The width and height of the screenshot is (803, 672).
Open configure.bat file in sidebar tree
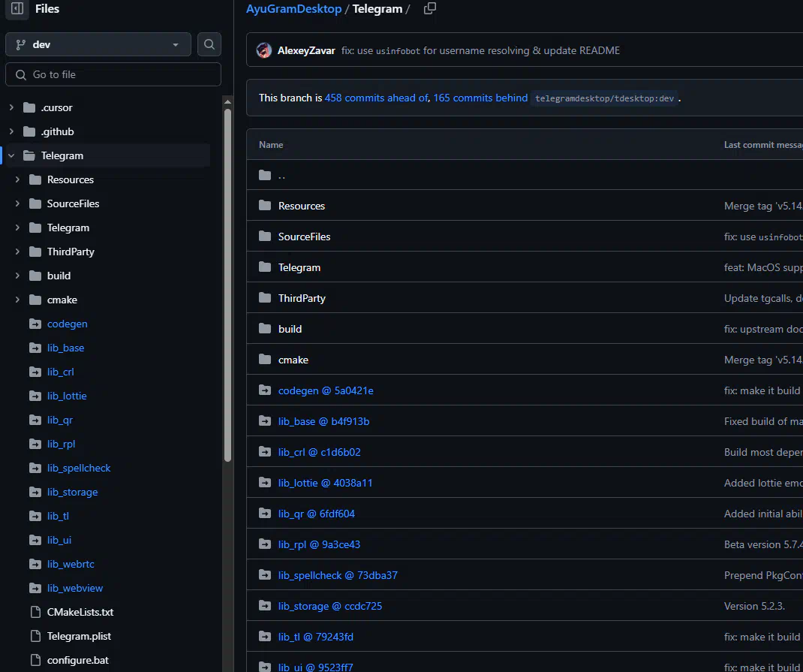click(x=78, y=660)
